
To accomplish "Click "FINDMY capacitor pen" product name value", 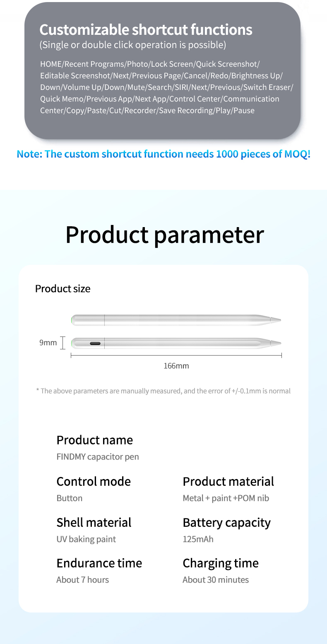I will (x=98, y=457).
